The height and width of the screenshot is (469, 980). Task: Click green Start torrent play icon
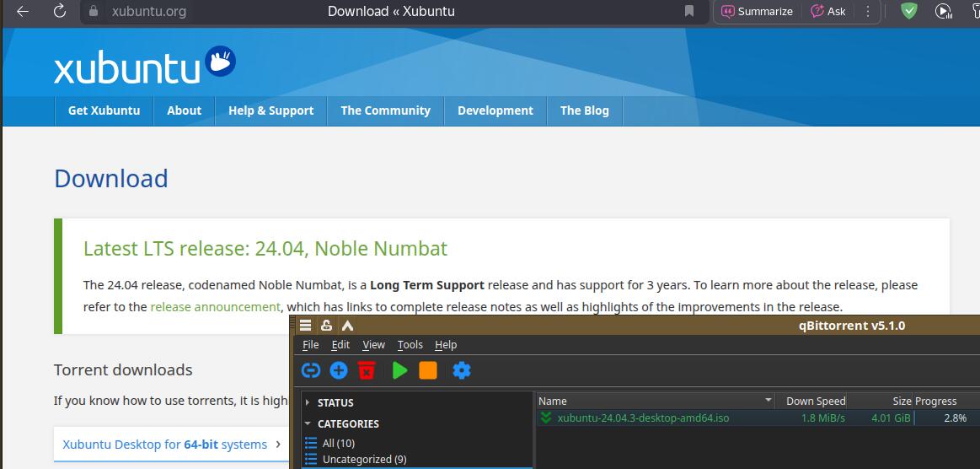tap(399, 370)
